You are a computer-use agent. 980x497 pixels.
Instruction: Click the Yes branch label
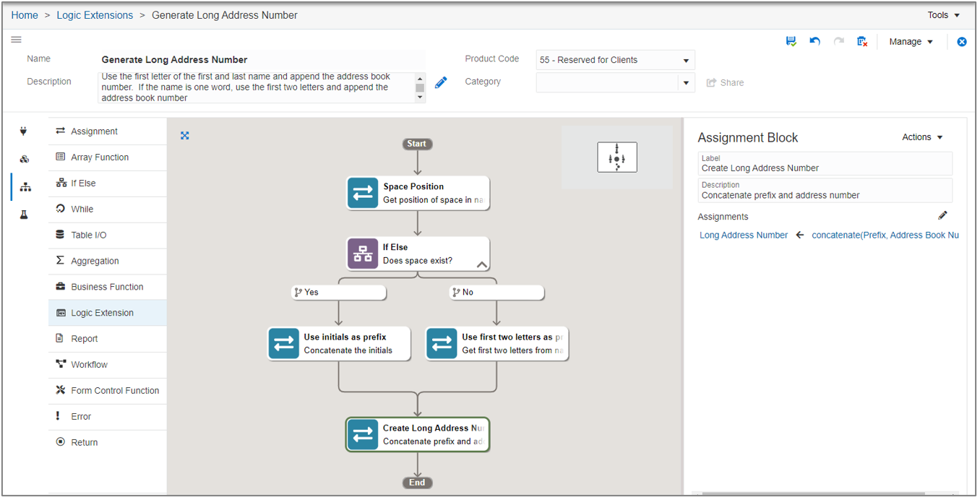point(338,293)
